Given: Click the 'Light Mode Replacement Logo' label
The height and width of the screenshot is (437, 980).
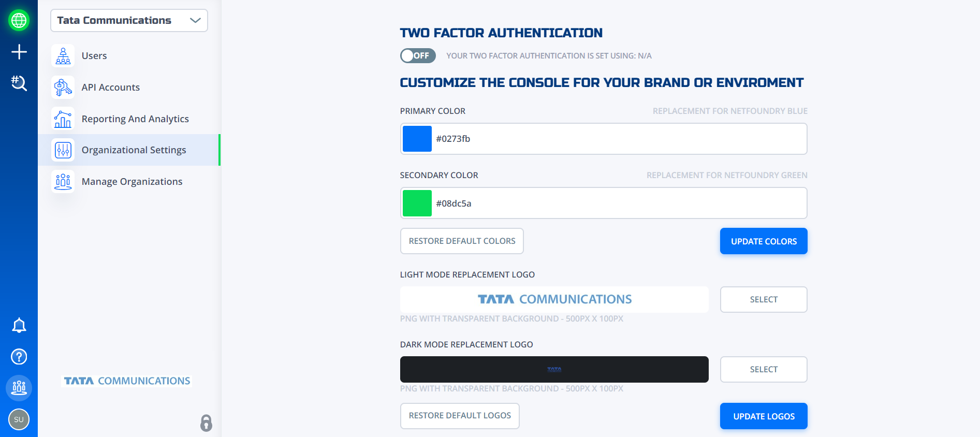Looking at the screenshot, I should 467,274.
